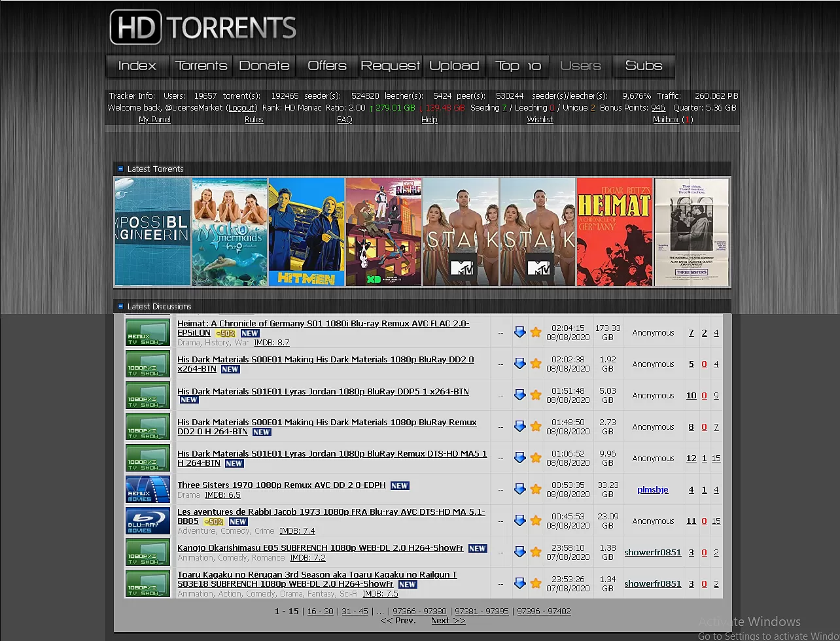This screenshot has height=641, width=840.
Task: Open the Top 10 menu tab
Action: click(517, 65)
